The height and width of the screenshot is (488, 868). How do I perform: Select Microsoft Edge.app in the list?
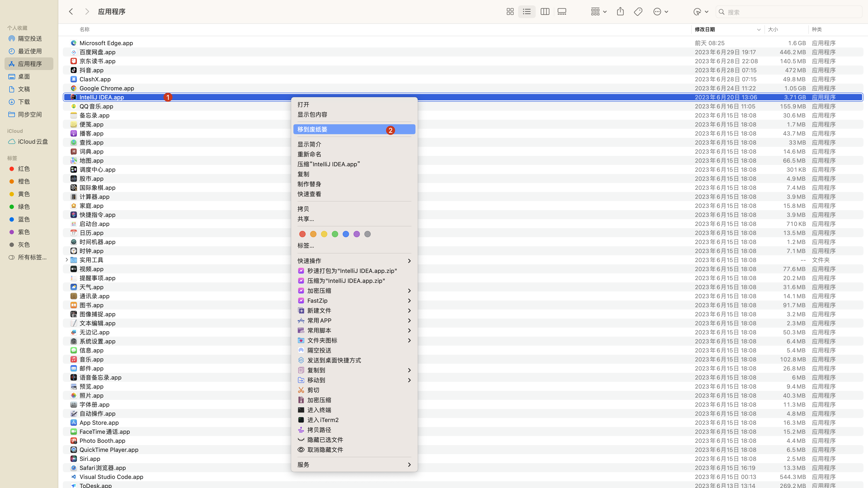463,43
